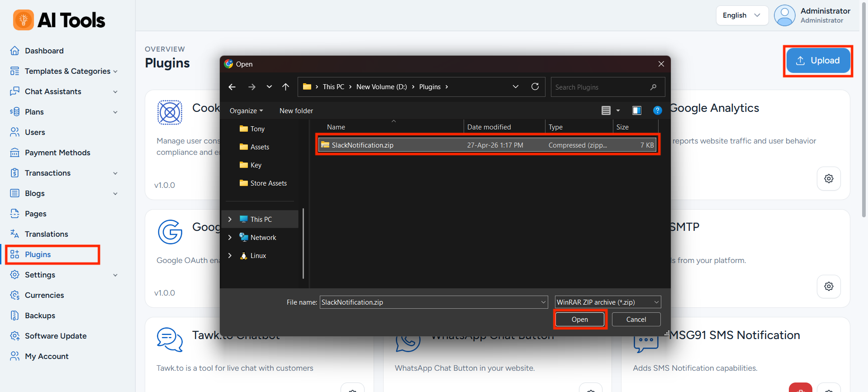The image size is (868, 392).
Task: Click the Tawk.to chat plugin icon
Action: coord(170,339)
